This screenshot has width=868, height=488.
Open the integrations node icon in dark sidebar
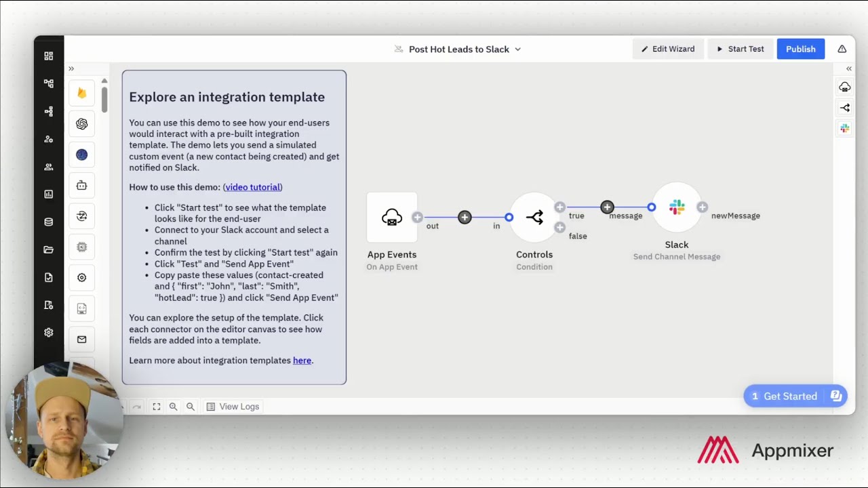pyautogui.click(x=49, y=112)
